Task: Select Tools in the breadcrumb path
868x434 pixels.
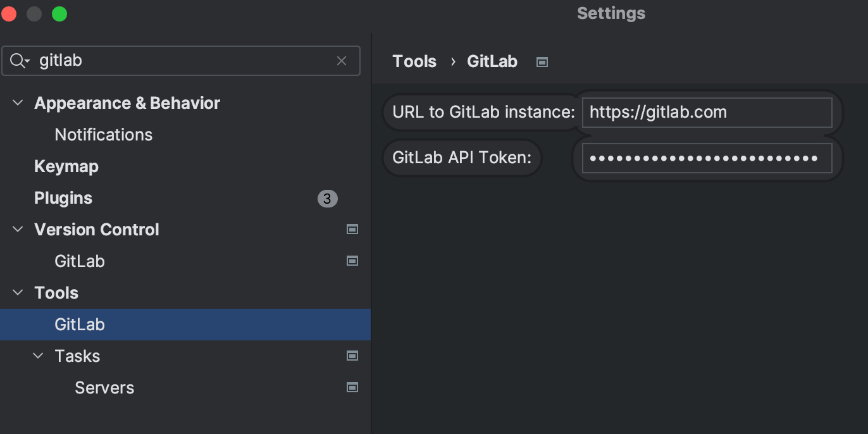Action: (414, 61)
